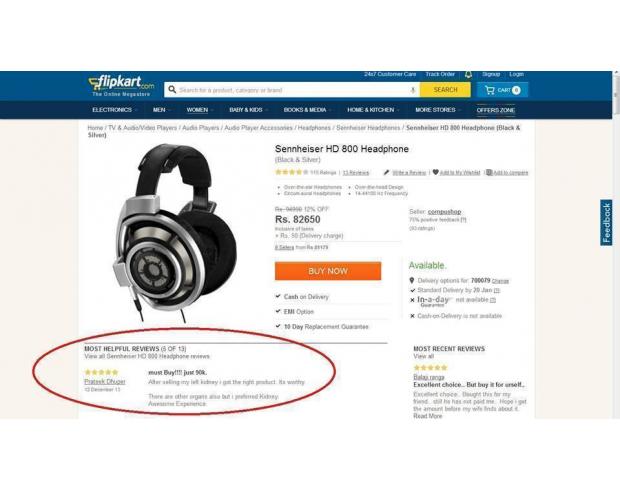
Task: Open the shopping cart
Action: 502,90
